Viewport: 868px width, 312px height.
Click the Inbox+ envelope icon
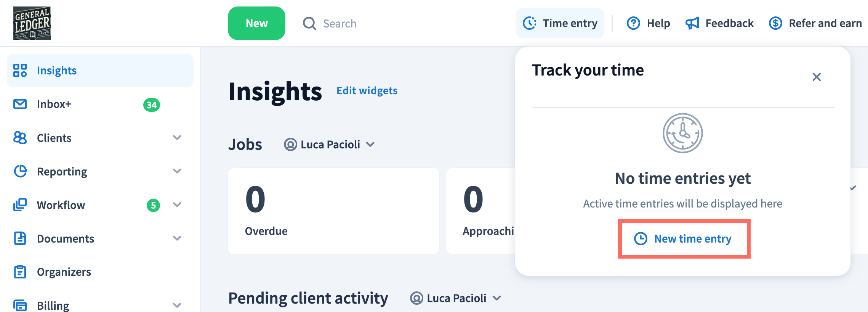[x=20, y=104]
